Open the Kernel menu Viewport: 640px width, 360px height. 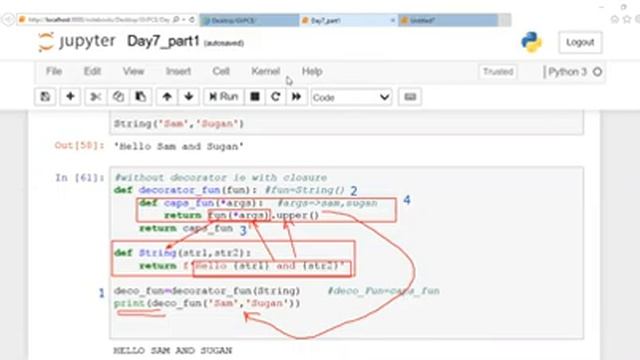point(265,71)
